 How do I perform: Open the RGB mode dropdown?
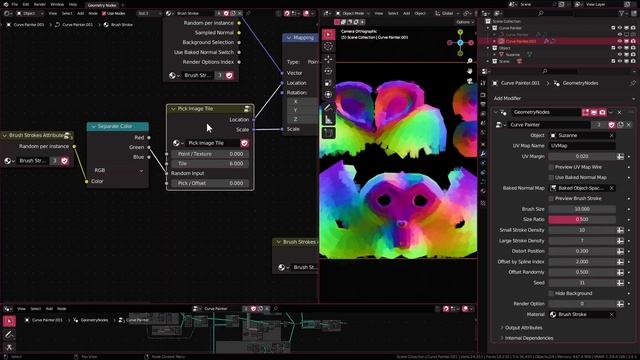(x=118, y=170)
